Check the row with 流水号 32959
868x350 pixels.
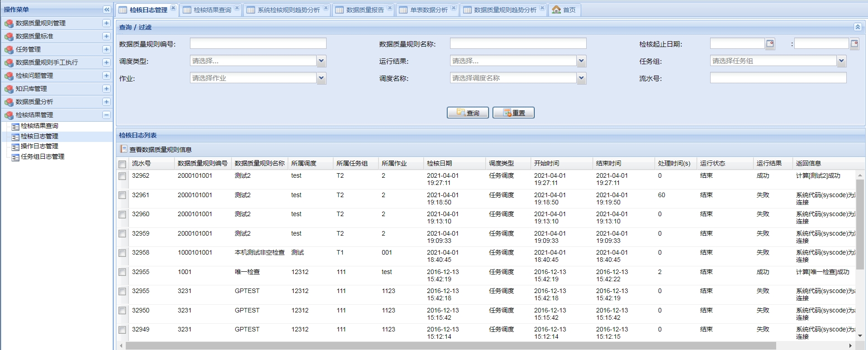[122, 234]
